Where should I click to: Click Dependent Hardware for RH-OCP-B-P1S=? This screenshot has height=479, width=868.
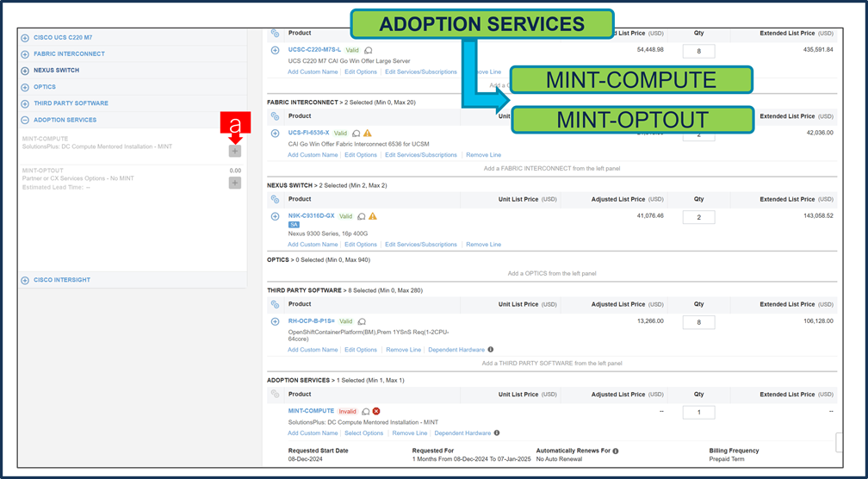pos(456,350)
